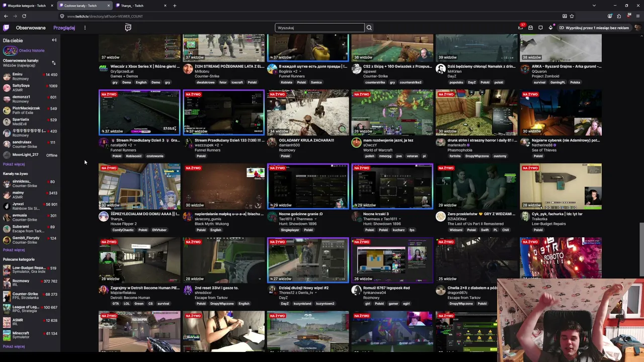Viewport: 644px width, 362px height.
Task: Open OGLADAMY KRULA ZACHARA stream thumbnail
Action: pyautogui.click(x=308, y=113)
